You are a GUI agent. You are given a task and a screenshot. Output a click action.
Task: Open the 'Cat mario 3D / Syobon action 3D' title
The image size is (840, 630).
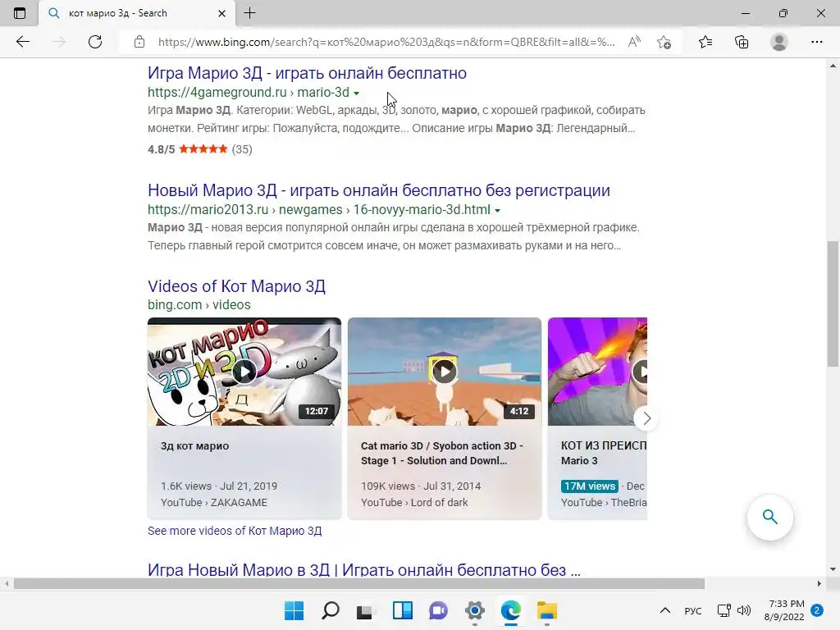442,453
